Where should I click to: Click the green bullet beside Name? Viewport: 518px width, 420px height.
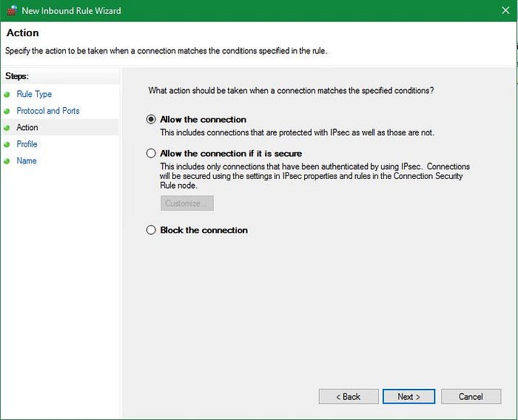pos(7,161)
